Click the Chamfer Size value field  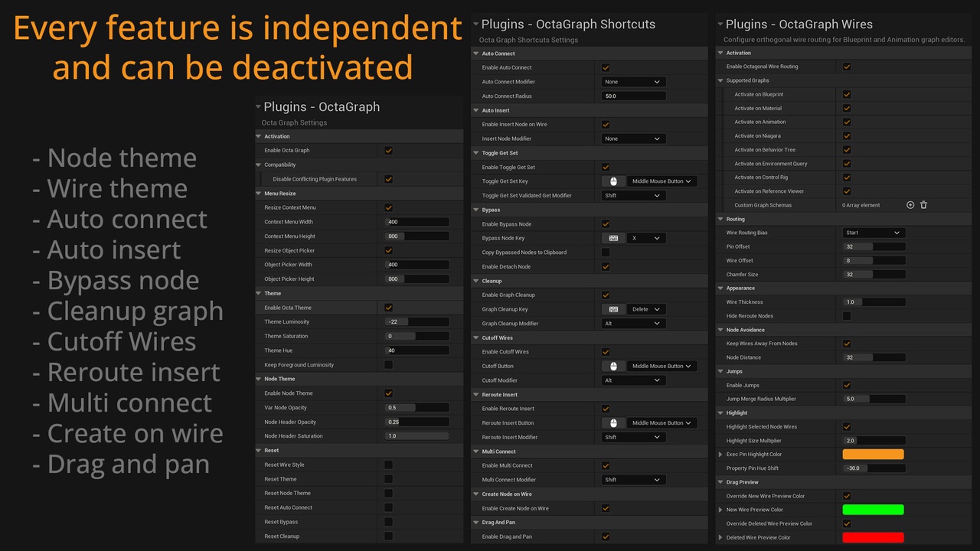point(874,275)
